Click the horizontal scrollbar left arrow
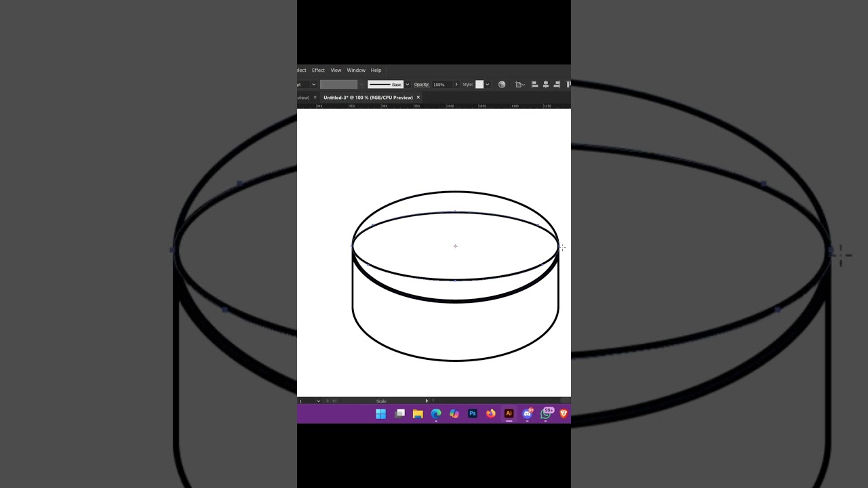The image size is (868, 488). pos(433,400)
